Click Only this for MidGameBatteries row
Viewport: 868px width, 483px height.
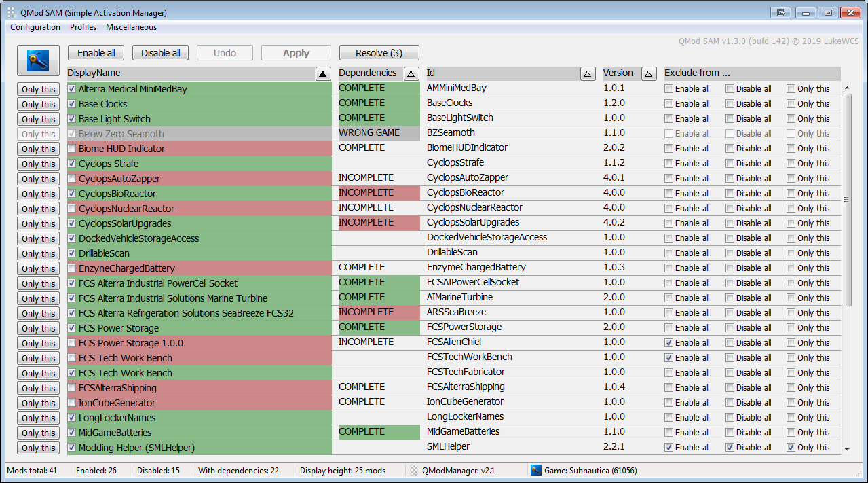pyautogui.click(x=39, y=433)
